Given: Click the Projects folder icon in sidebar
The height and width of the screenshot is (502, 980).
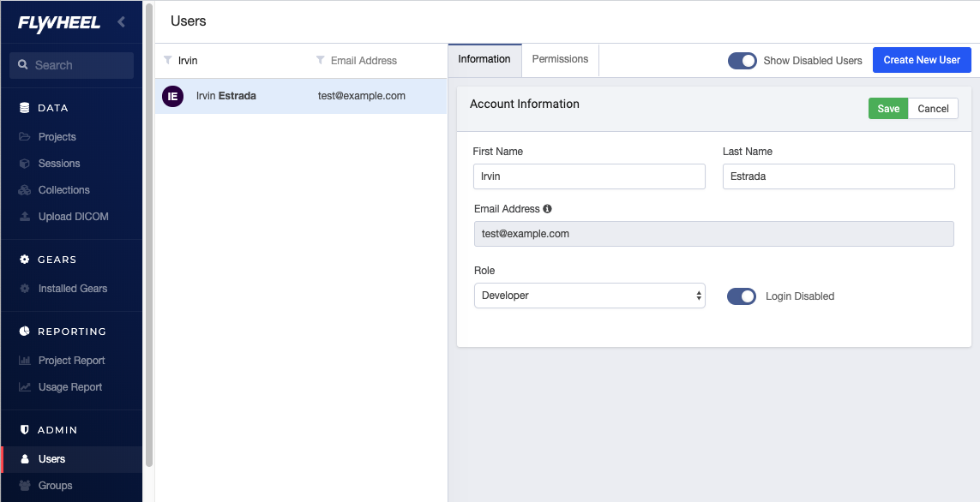Looking at the screenshot, I should (x=25, y=137).
